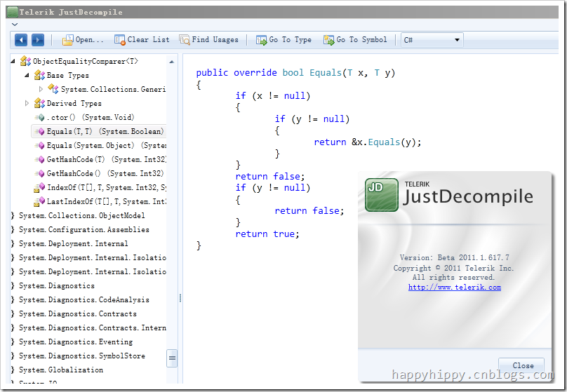Select the .ctor() (System.Void) row
Image resolution: width=567 pixels, height=392 pixels.
tap(85, 117)
